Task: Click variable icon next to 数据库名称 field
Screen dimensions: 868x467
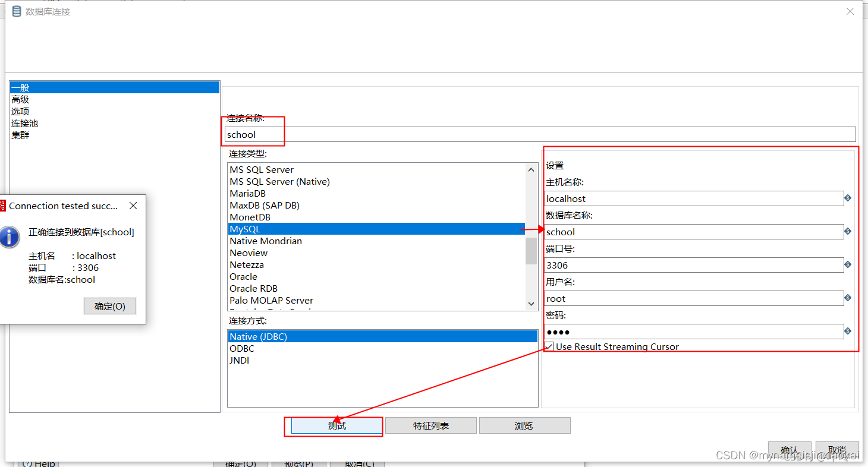Action: pos(848,231)
